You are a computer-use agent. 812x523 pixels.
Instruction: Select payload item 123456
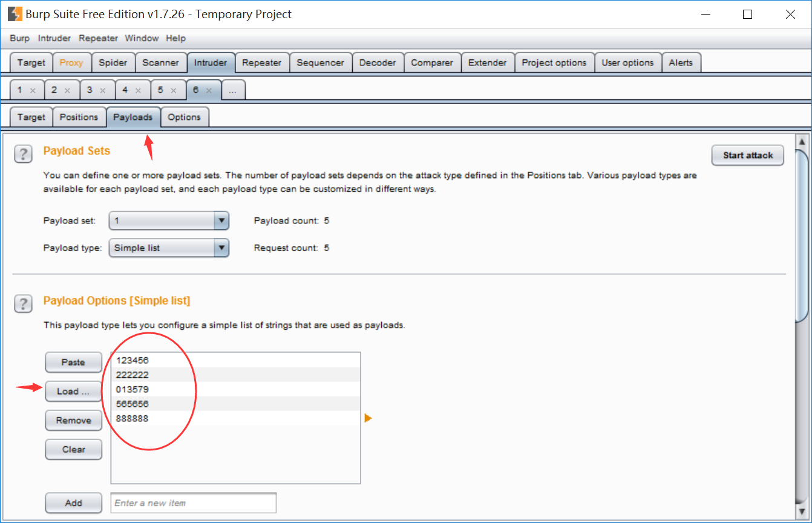coord(235,360)
